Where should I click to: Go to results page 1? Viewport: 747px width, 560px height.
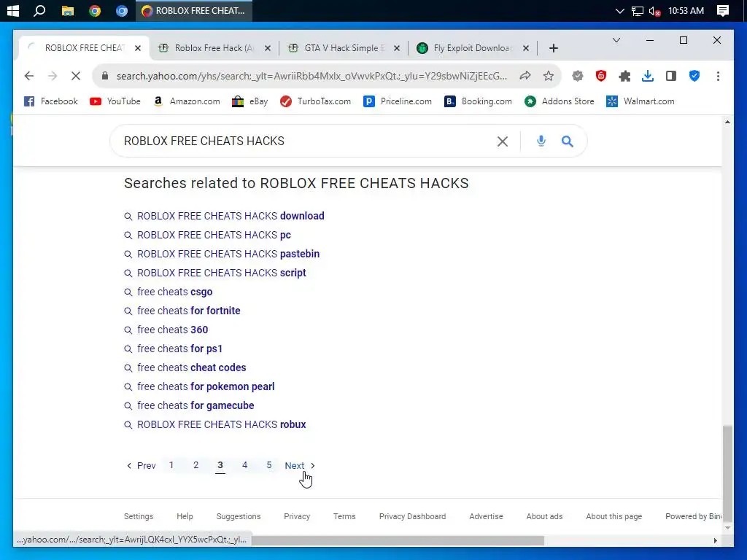[x=171, y=465]
